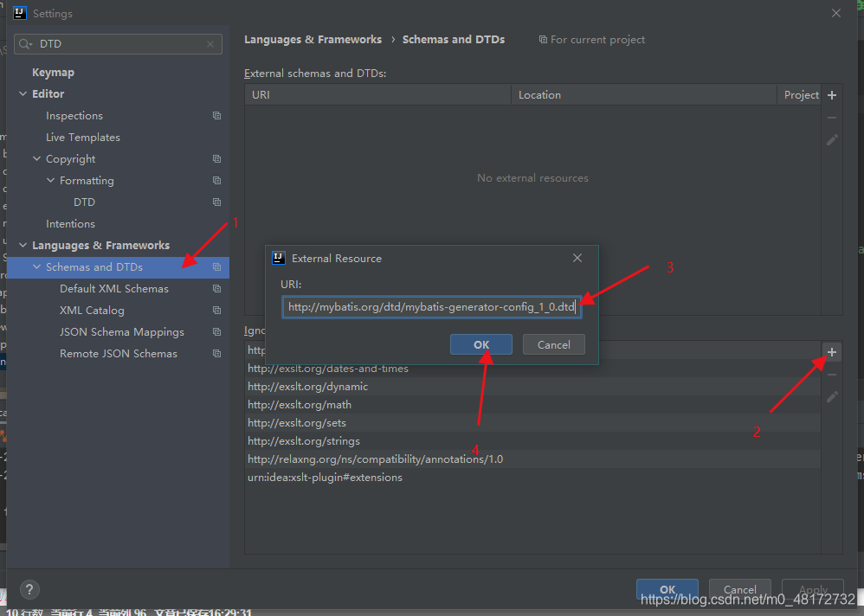
Task: Add a new external schema with plus icon
Action: 831,94
